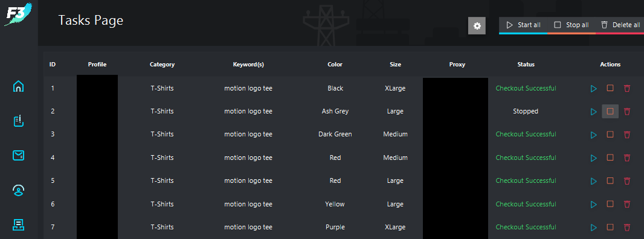The width and height of the screenshot is (644, 239).
Task: Delete task 7 Purple
Action: [x=626, y=227]
